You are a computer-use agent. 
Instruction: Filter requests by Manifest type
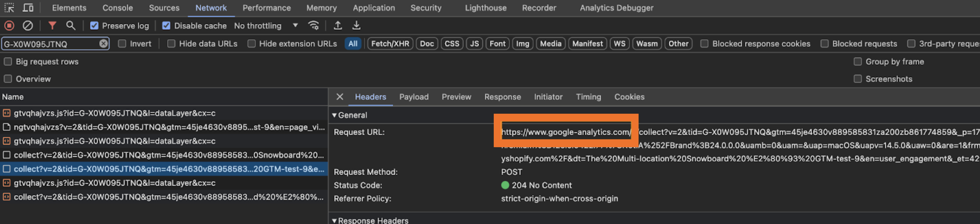pos(587,43)
